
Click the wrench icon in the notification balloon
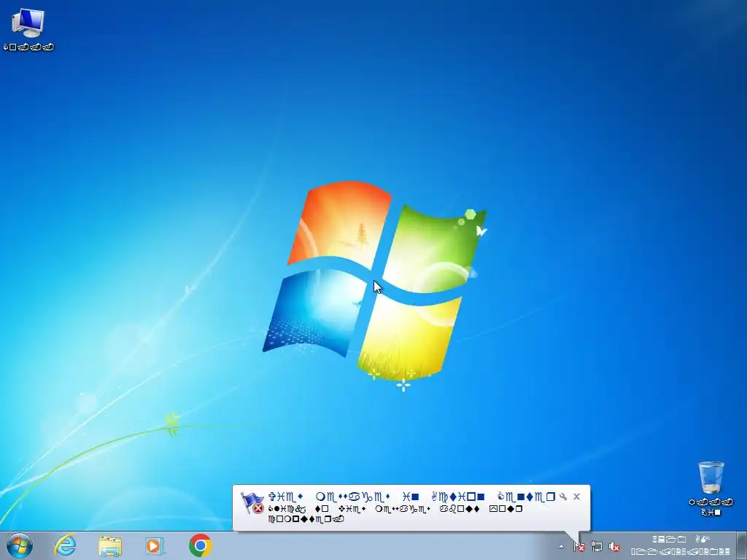tap(563, 497)
